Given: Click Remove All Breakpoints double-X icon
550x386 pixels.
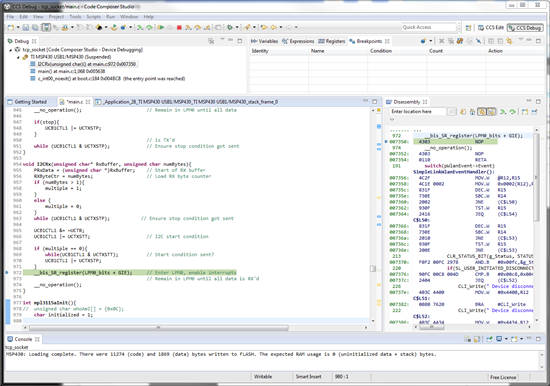Looking at the screenshot, I should (451, 41).
